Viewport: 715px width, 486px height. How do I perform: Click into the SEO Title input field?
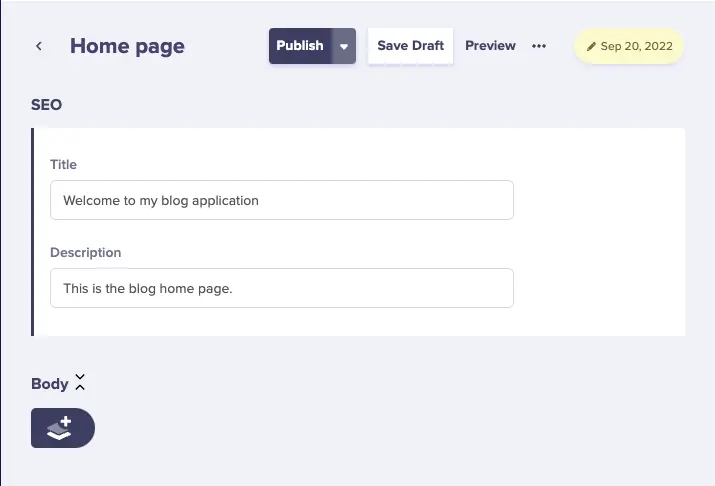click(281, 200)
